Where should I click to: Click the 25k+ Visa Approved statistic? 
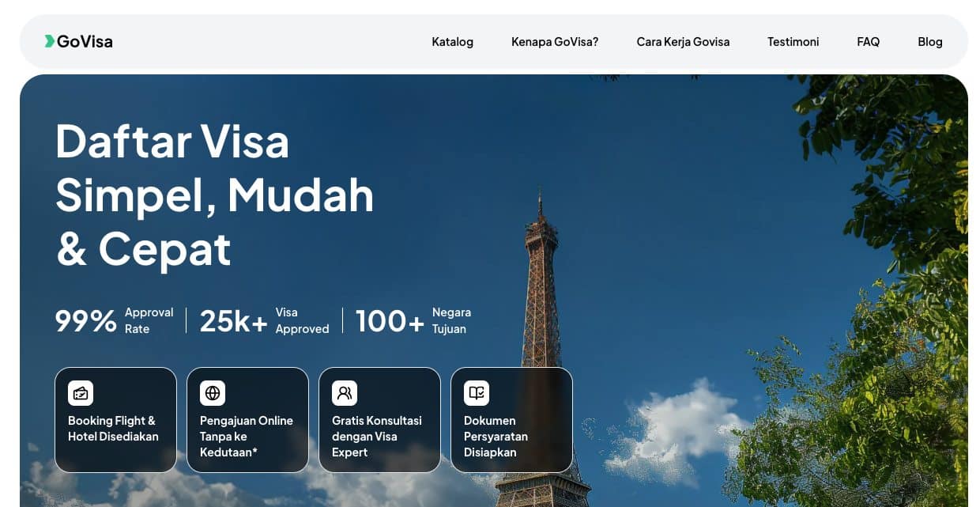point(264,320)
